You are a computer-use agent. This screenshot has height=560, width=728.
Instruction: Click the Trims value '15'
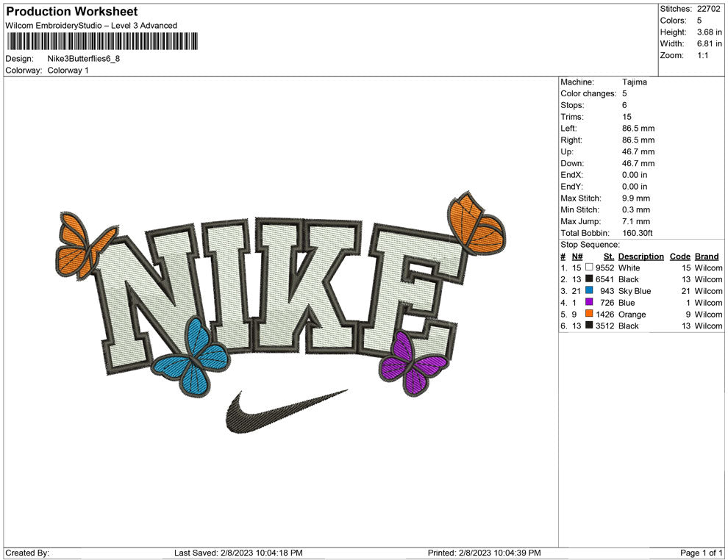click(x=627, y=116)
